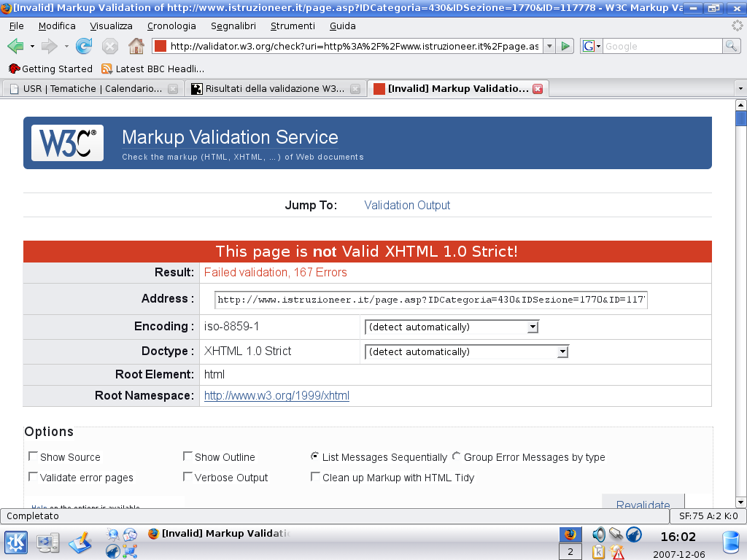Switch to virtual desktop 2 in pager
This screenshot has width=747, height=560.
coord(570,552)
